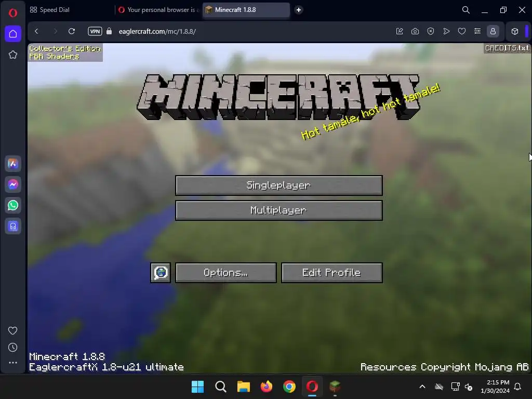This screenshot has width=532, height=399.
Task: Open Messenger in the sidebar
Action: click(x=13, y=184)
